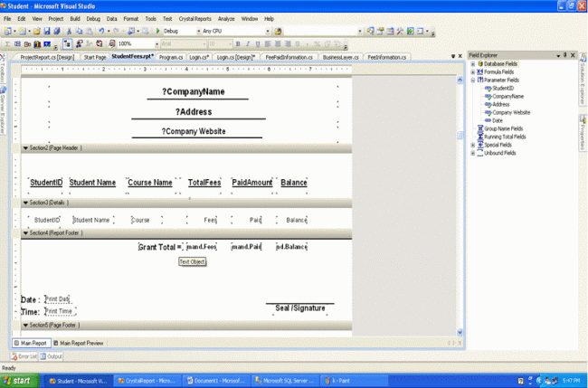Toggle Bold formatting

click(x=238, y=43)
